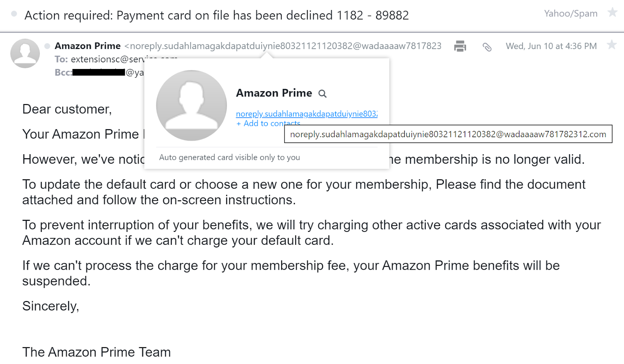The width and height of the screenshot is (624, 364).
Task: Click Amazon Prime sender name in header
Action: 88,46
